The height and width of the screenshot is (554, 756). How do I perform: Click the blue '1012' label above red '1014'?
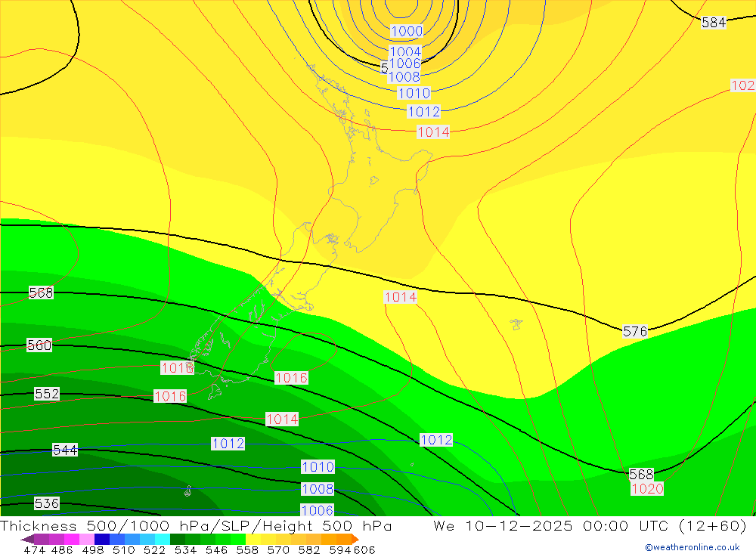click(424, 112)
